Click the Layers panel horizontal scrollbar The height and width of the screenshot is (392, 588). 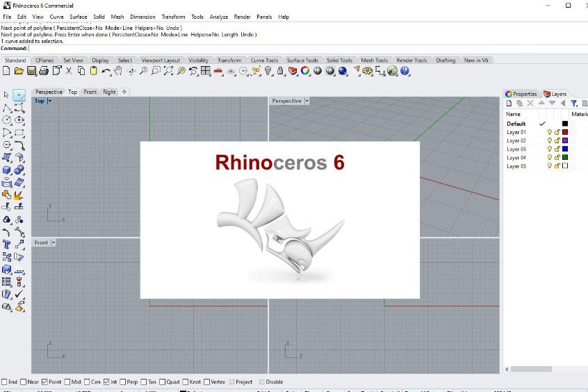click(x=531, y=369)
